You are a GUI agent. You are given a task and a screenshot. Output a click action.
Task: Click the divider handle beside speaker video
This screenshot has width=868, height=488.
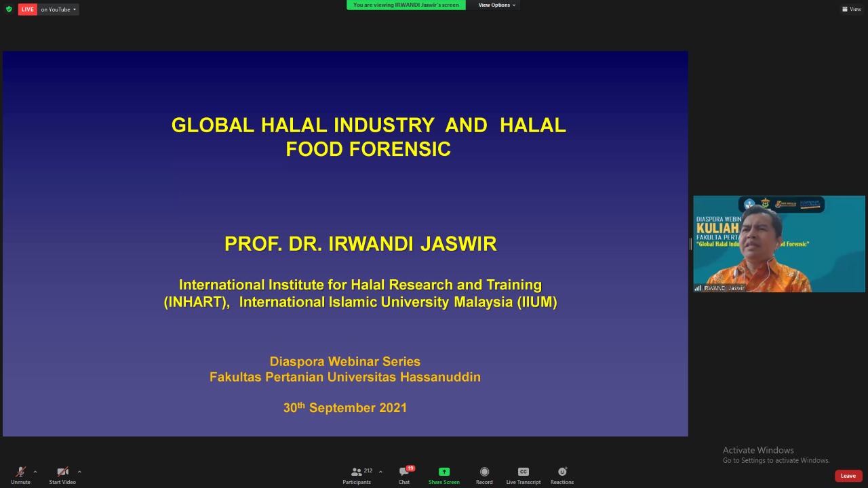[x=690, y=244]
